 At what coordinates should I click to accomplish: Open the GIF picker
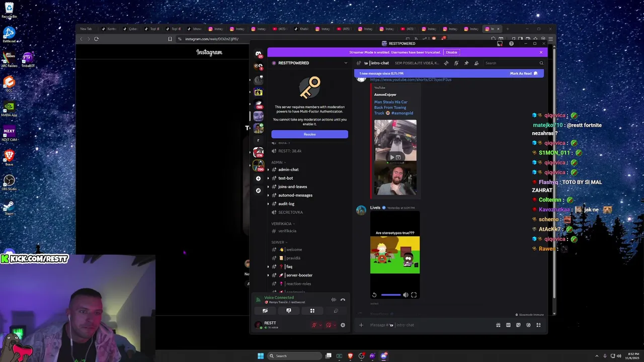(508, 325)
